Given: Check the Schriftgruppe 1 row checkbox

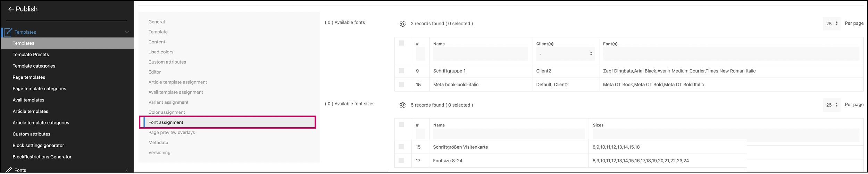Looking at the screenshot, I should (401, 71).
